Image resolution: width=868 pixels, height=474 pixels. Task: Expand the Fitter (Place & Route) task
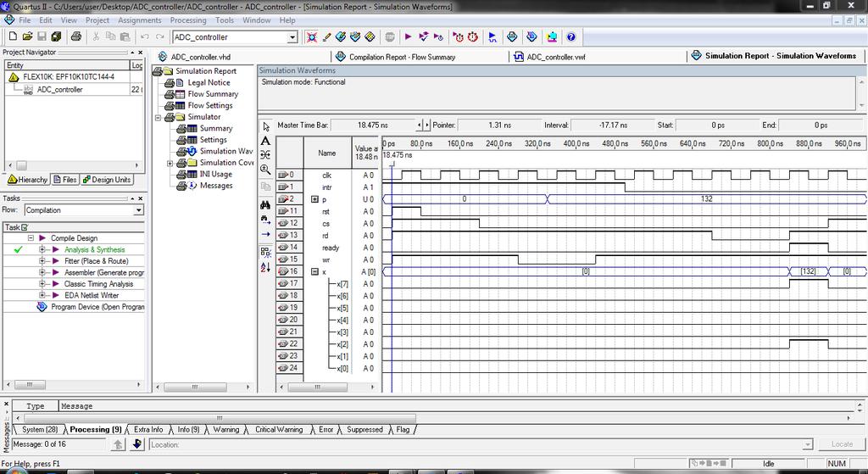tap(42, 261)
